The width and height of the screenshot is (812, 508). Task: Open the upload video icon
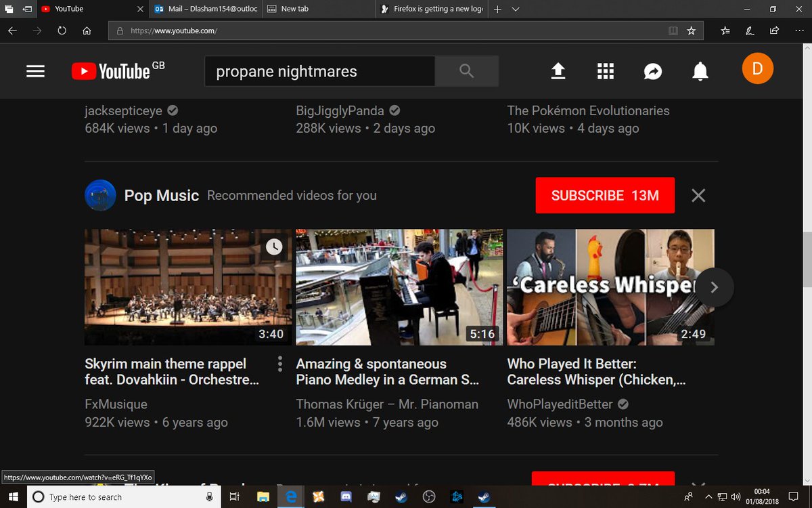tap(558, 71)
